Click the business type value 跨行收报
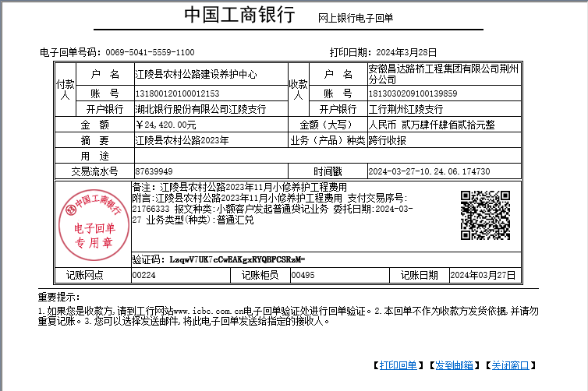This screenshot has height=391, width=588. [388, 140]
